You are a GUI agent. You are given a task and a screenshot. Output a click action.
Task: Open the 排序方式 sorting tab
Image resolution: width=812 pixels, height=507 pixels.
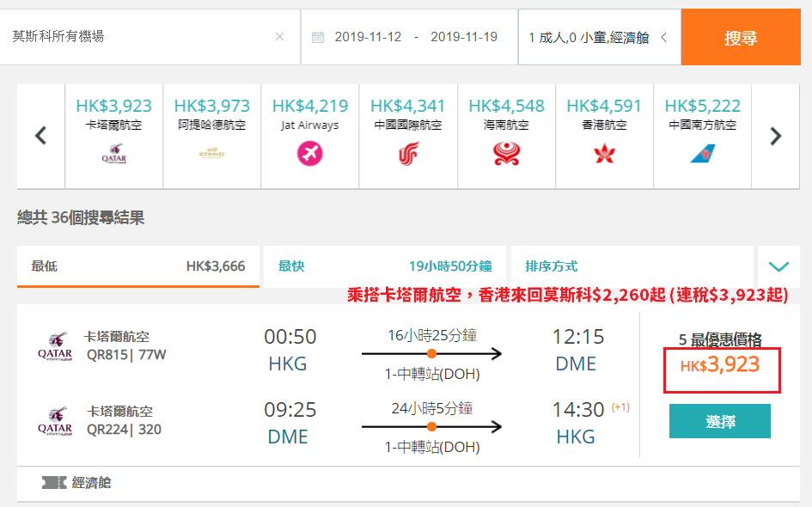click(x=632, y=266)
